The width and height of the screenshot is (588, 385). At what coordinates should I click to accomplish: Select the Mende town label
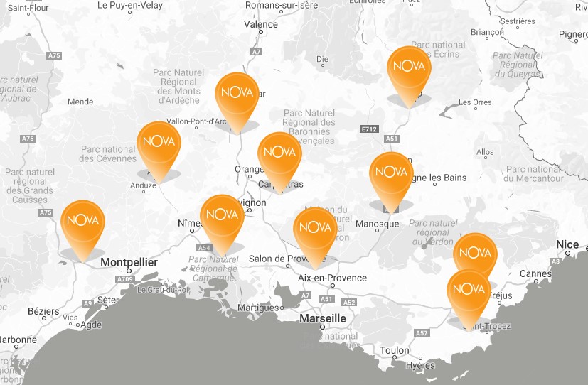(80, 102)
